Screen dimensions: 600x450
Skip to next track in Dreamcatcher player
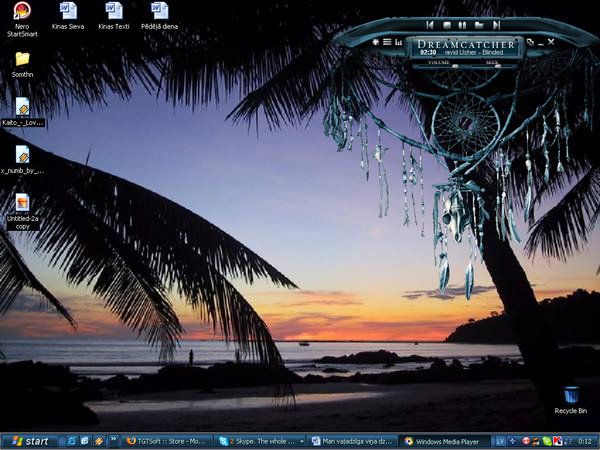(x=496, y=25)
